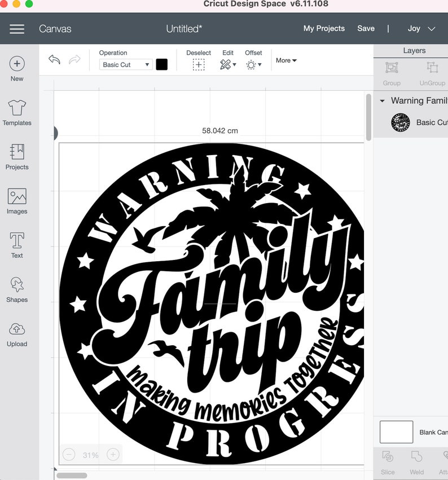This screenshot has width=448, height=480.
Task: Expand the More toolbar menu
Action: [x=286, y=60]
